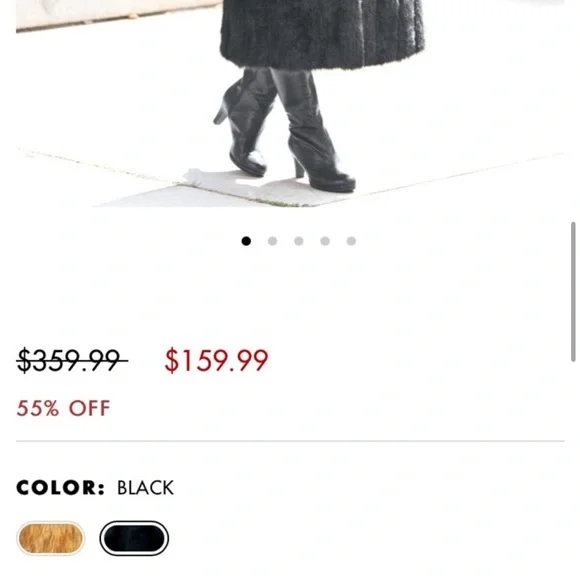Image resolution: width=580 pixels, height=580 pixels.
Task: Click the 55% OFF discount label
Action: click(x=63, y=408)
